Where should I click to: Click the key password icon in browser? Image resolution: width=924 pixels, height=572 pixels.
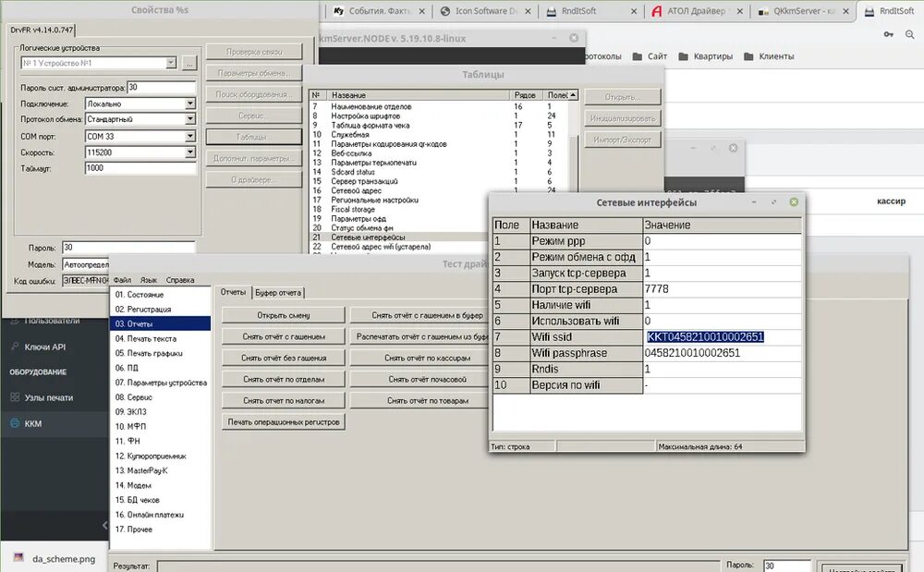pyautogui.click(x=888, y=35)
